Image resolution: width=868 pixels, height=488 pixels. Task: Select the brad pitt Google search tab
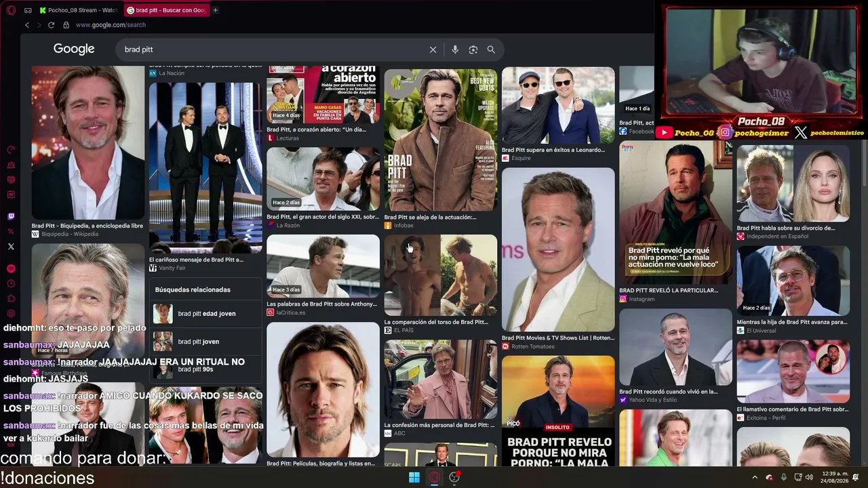click(166, 10)
